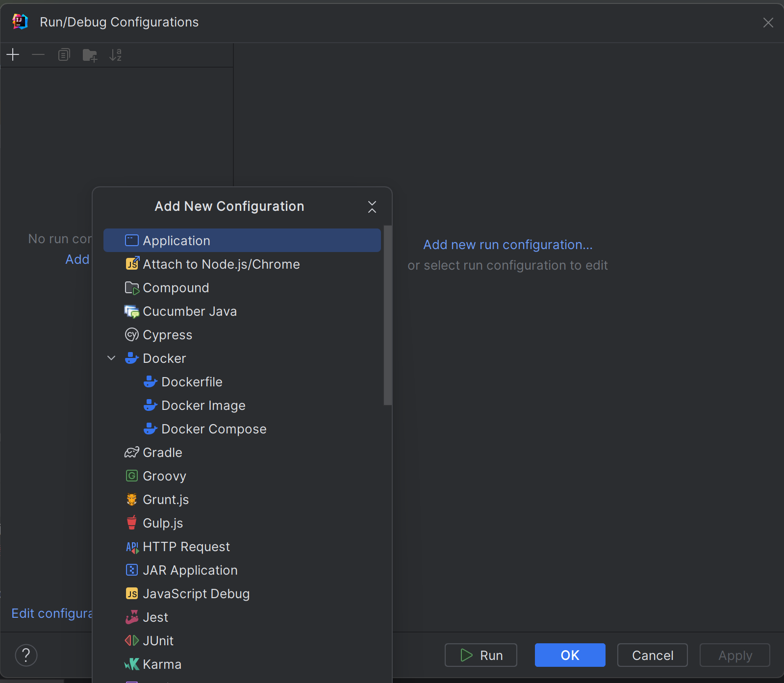Click the JUnit icon
The image size is (784, 683).
click(132, 640)
